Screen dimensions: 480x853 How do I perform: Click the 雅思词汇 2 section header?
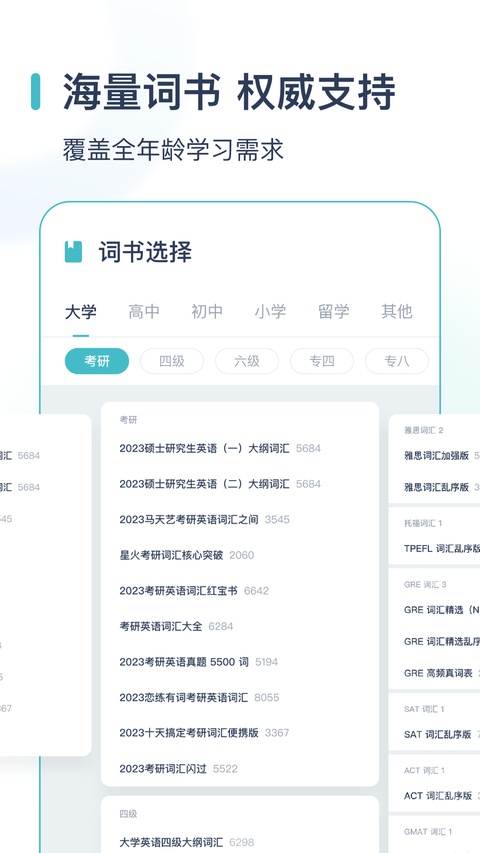tap(423, 430)
